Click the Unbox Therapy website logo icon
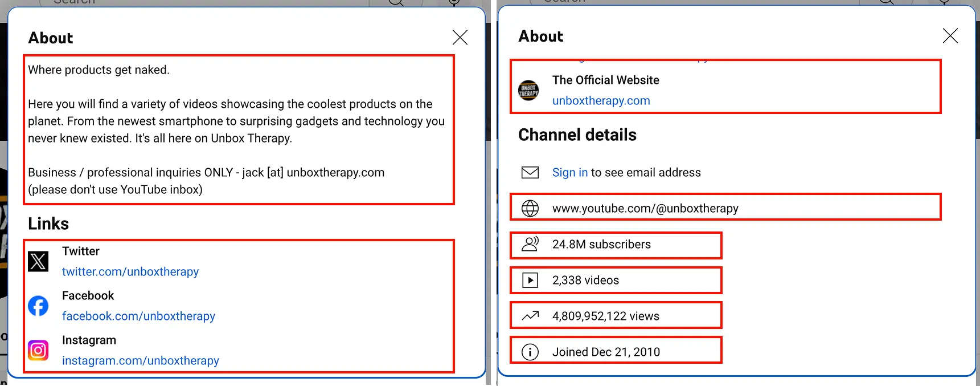Image resolution: width=980 pixels, height=386 pixels. pyautogui.click(x=528, y=90)
